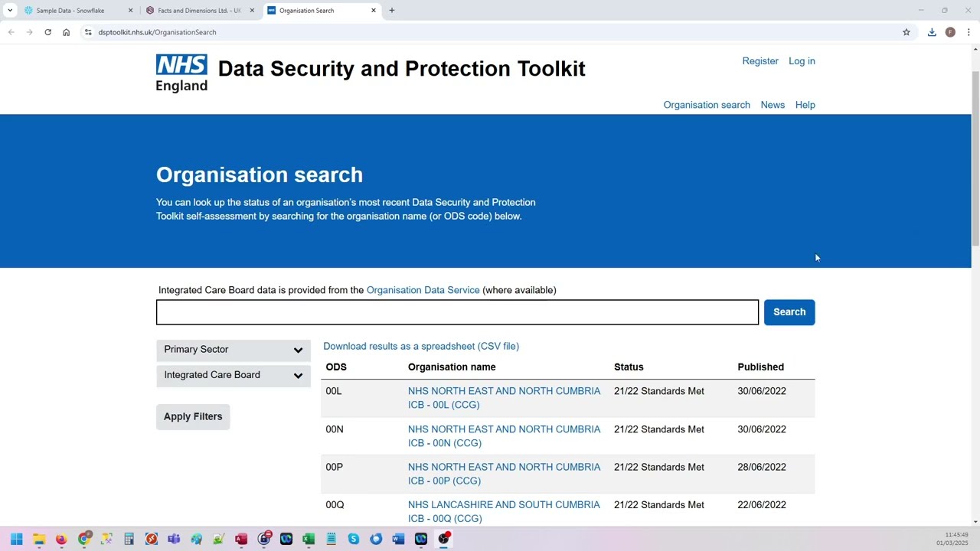Screen dimensions: 980x551
Task: Click the blue Search button
Action: coord(789,312)
